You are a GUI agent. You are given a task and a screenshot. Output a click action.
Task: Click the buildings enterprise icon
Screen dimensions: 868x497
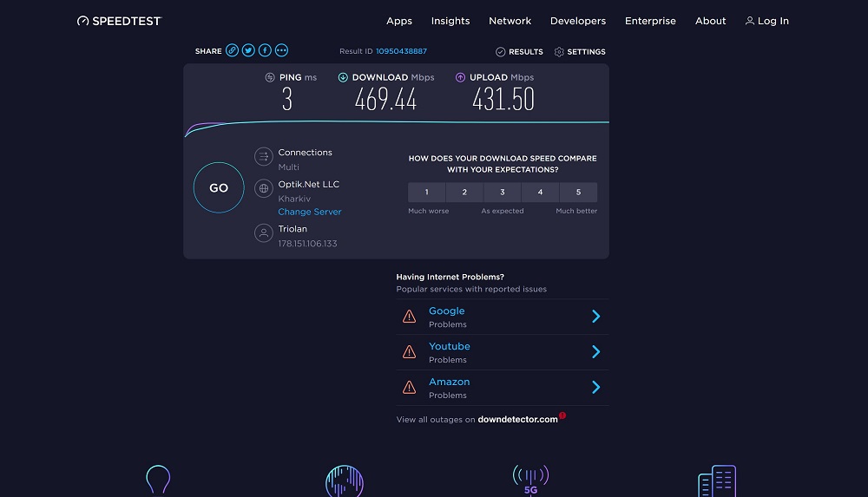(x=717, y=481)
